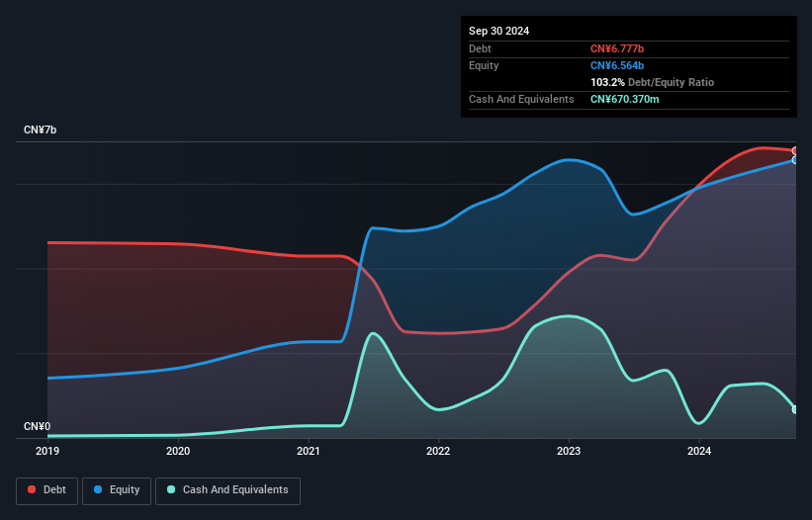
Task: Select the 2022 x-axis label
Action: 438,451
